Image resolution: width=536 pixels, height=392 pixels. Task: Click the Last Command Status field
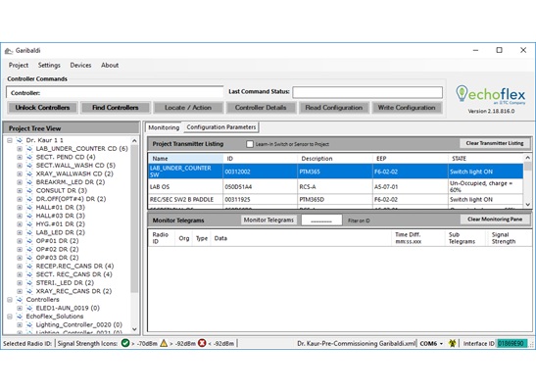coord(367,92)
